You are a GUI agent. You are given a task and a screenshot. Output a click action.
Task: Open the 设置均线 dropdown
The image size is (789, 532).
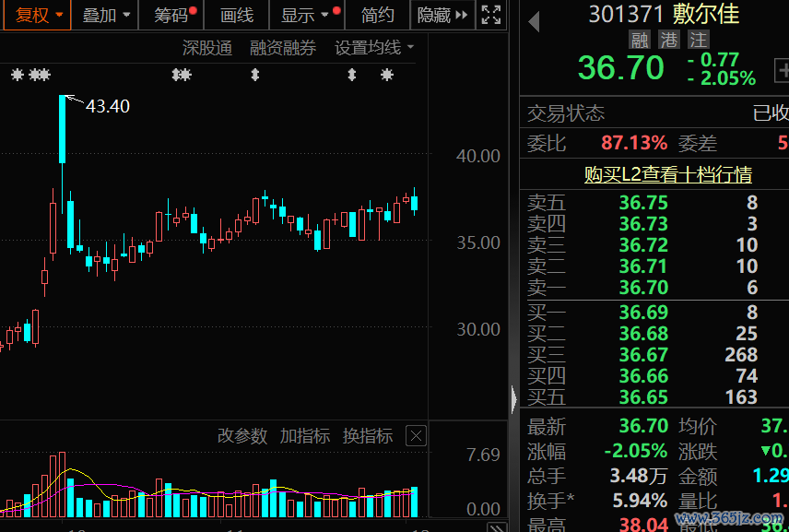tap(374, 48)
